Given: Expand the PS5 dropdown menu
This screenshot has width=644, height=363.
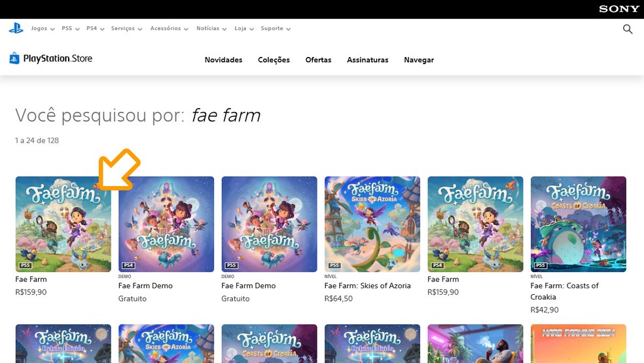Looking at the screenshot, I should (70, 28).
